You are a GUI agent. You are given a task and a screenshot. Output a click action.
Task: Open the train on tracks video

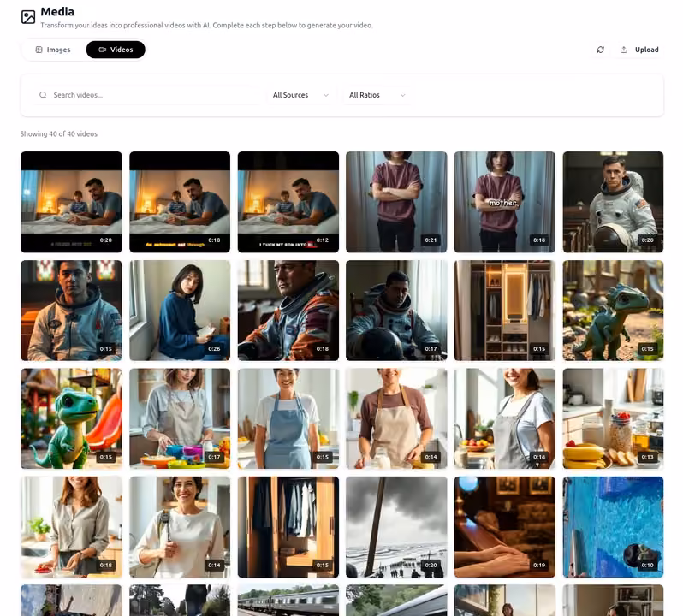[288, 601]
